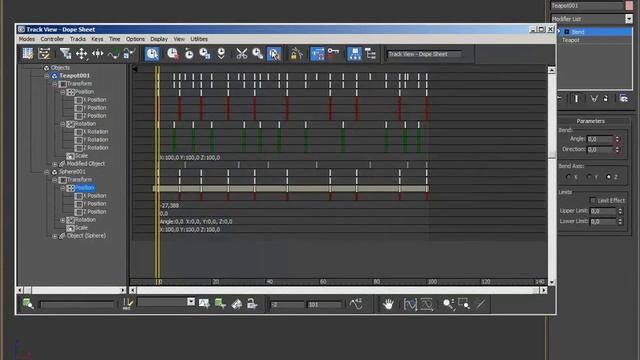Click the Modify Child Keys icon

coord(371,53)
